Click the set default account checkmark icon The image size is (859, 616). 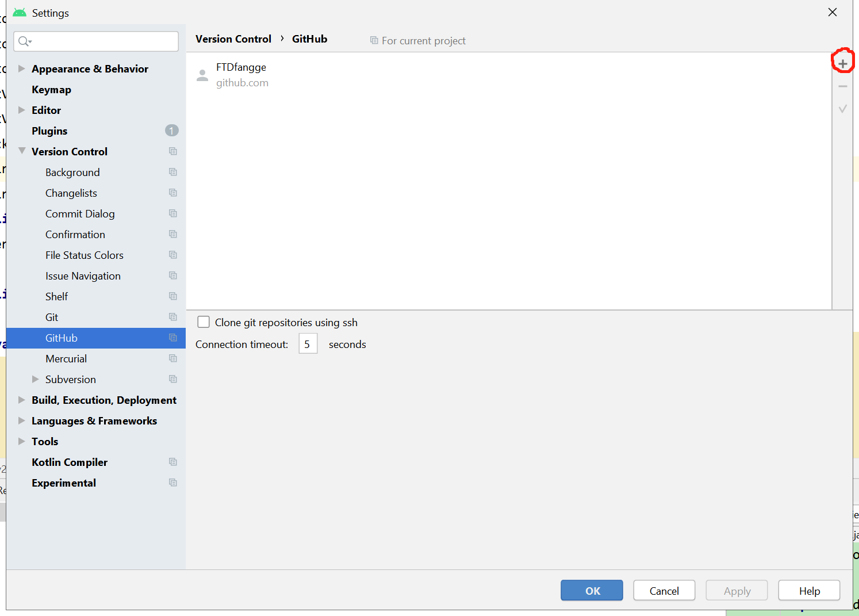(x=843, y=109)
